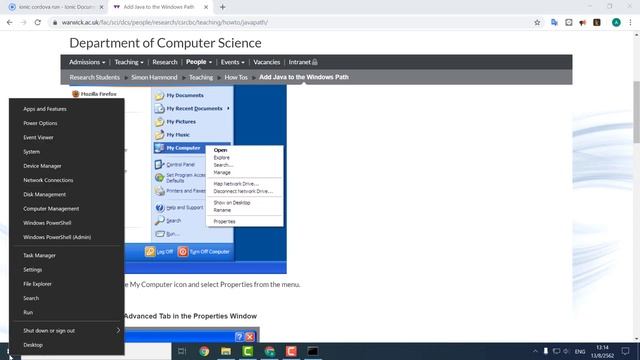640x360 pixels.
Task: Click the dark square extension icon
Action: click(x=597, y=22)
